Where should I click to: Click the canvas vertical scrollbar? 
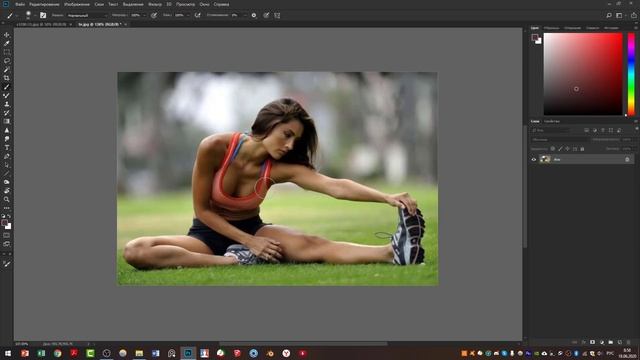(x=525, y=186)
